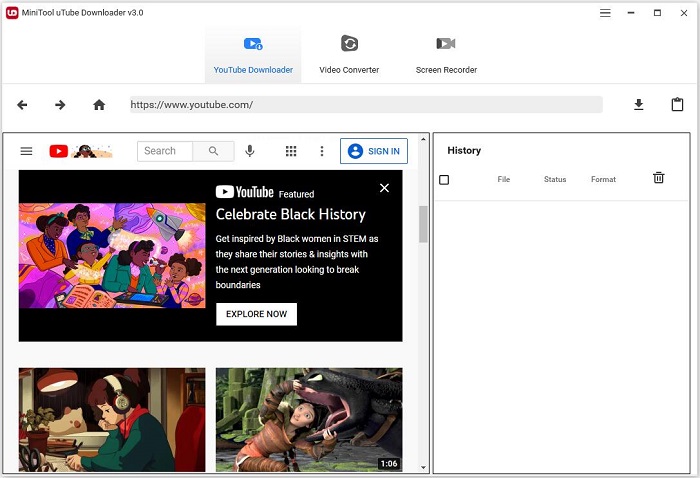Click the YouTube search field
The image size is (700, 478).
[165, 151]
